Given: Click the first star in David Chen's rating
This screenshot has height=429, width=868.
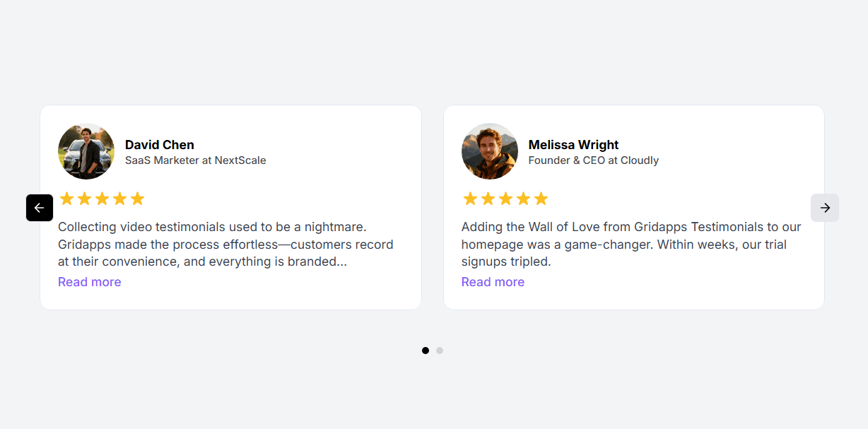Looking at the screenshot, I should 66,199.
